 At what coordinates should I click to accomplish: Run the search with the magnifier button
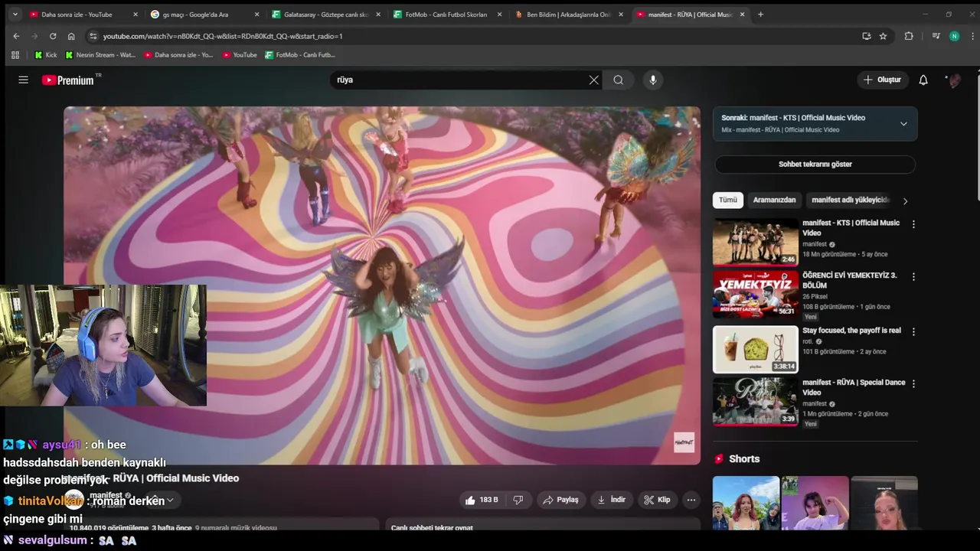click(618, 80)
